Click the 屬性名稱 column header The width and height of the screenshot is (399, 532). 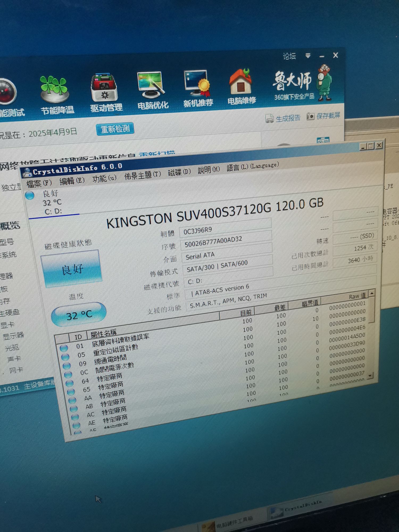click(x=153, y=325)
